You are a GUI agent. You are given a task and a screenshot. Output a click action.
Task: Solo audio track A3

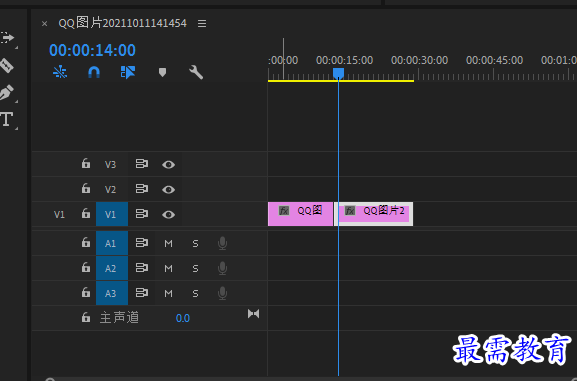tap(195, 294)
